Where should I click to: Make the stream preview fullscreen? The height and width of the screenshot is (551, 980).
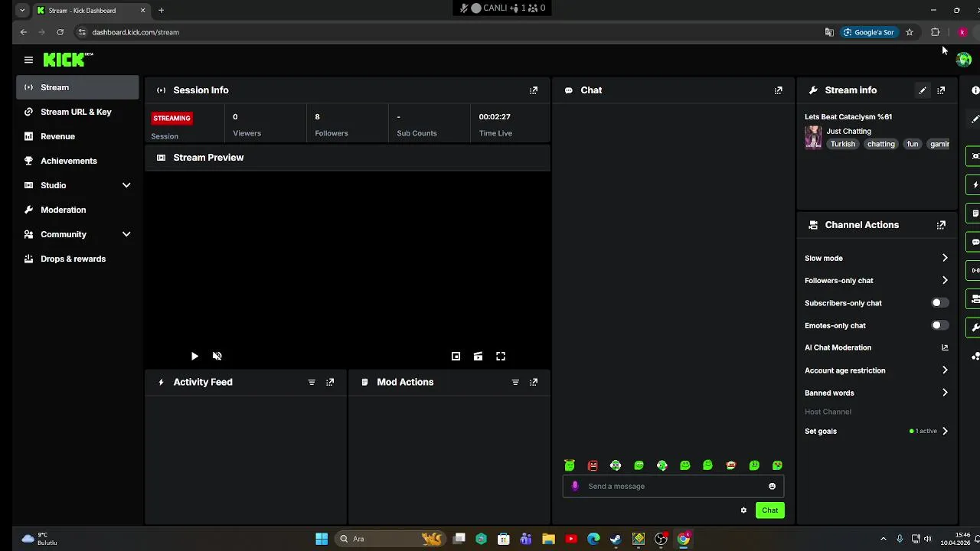[x=501, y=356]
